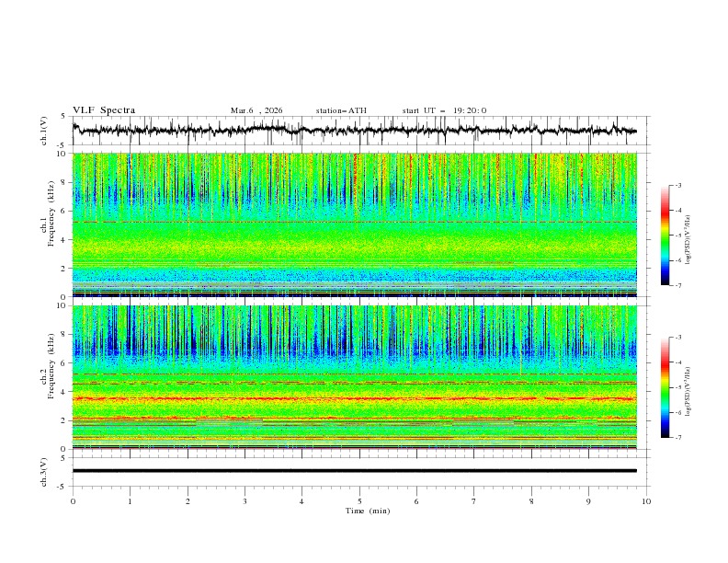Click the flat black ch.3 voltage trace

tap(354, 471)
